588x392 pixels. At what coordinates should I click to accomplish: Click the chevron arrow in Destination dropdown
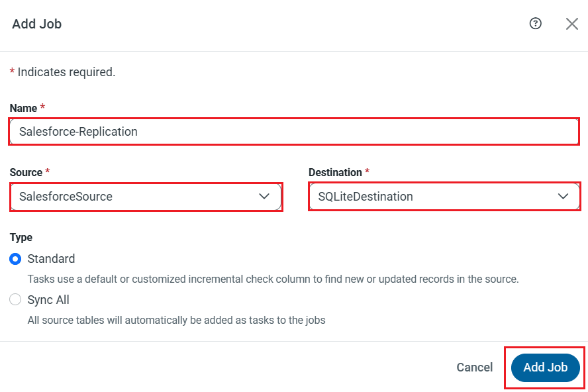(563, 197)
